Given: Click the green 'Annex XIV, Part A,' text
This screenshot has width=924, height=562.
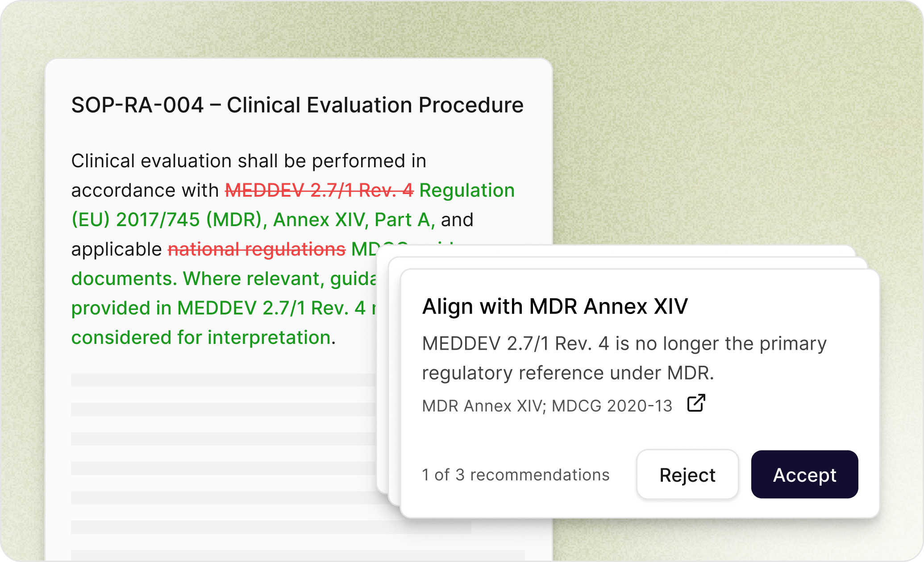Looking at the screenshot, I should [354, 220].
